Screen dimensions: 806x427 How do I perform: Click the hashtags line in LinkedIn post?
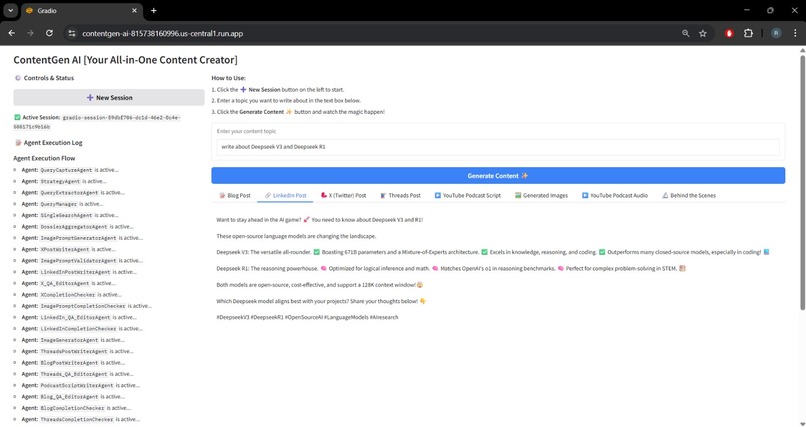[307, 317]
